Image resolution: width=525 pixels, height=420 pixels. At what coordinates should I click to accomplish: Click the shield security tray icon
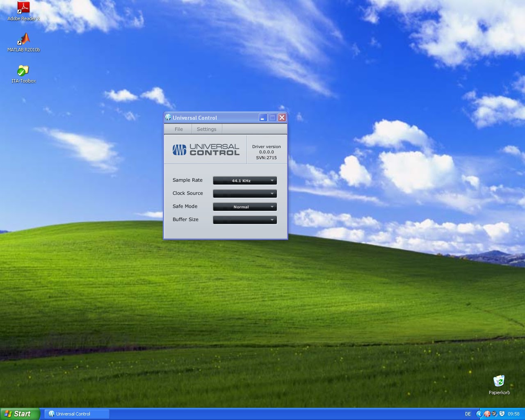(x=502, y=413)
